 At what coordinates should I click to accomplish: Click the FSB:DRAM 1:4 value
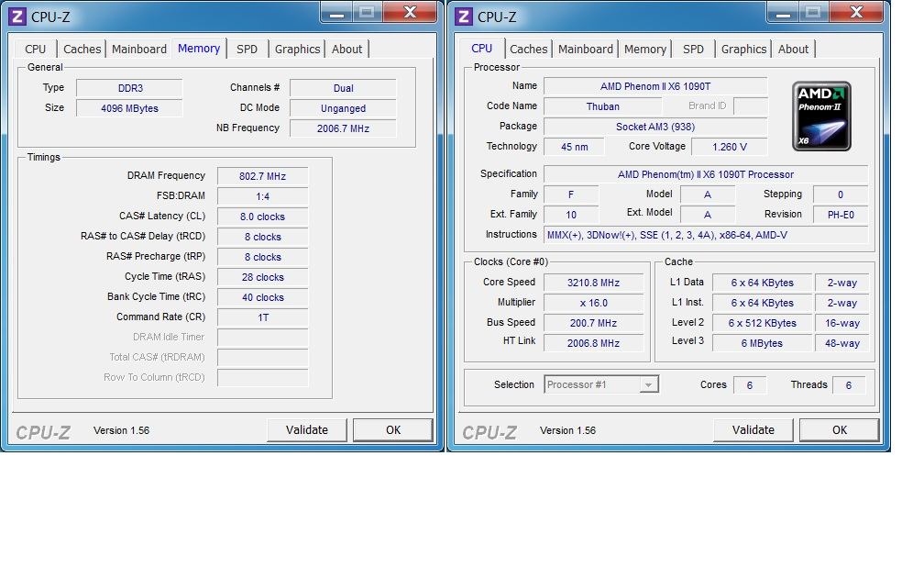pos(263,195)
